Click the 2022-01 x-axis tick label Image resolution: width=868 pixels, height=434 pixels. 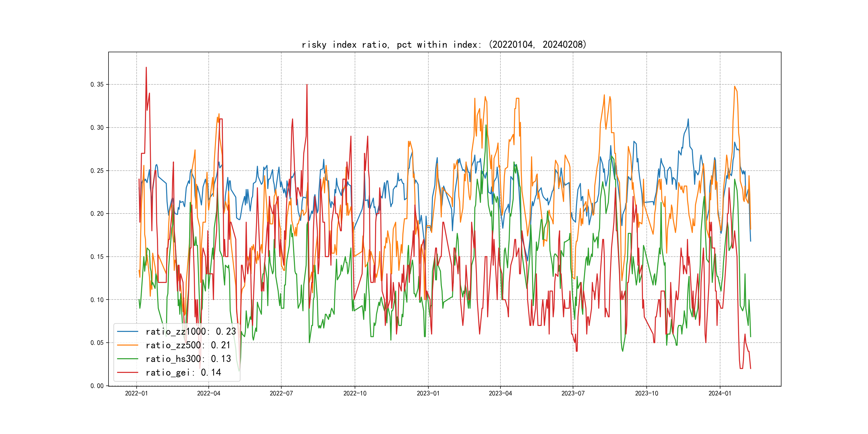coord(136,393)
